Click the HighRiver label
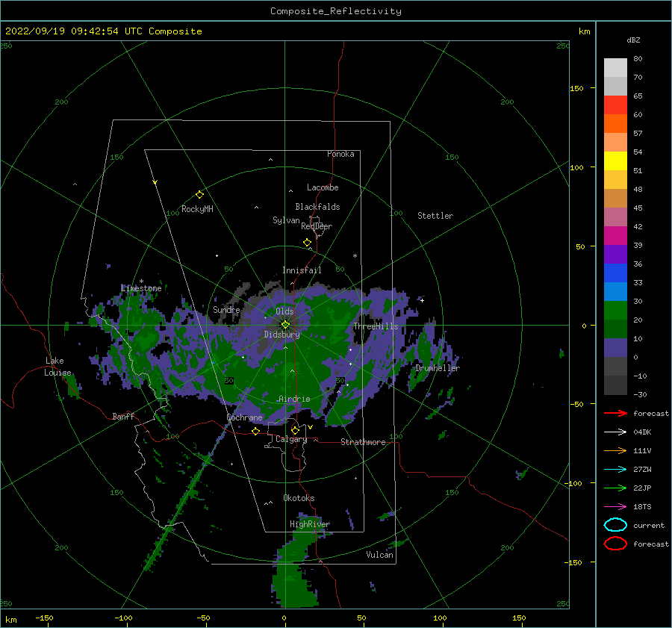The height and width of the screenshot is (628, 672). (310, 524)
